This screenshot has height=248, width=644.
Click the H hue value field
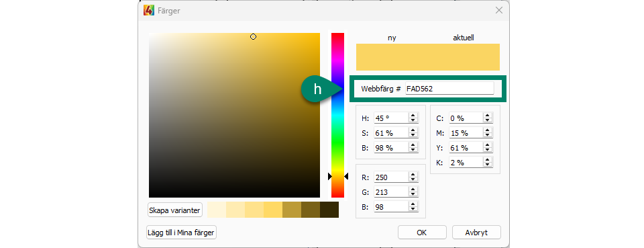pyautogui.click(x=391, y=118)
